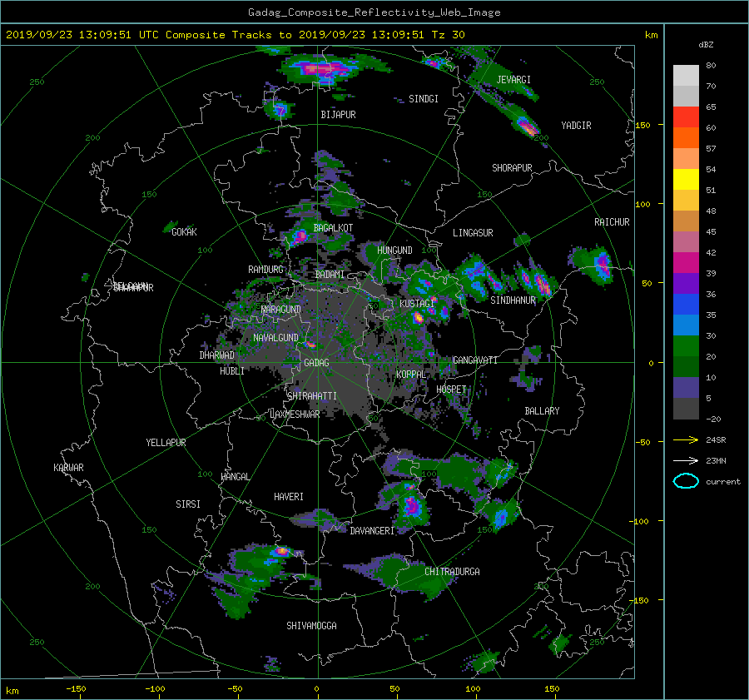The image size is (749, 700).
Task: Click the storm cell near DAVANGERI
Action: tap(411, 505)
